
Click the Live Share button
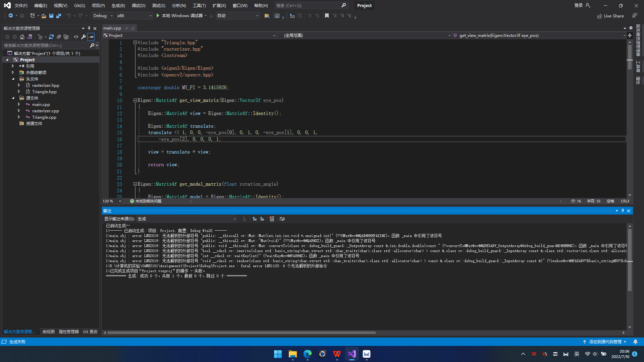pos(610,16)
